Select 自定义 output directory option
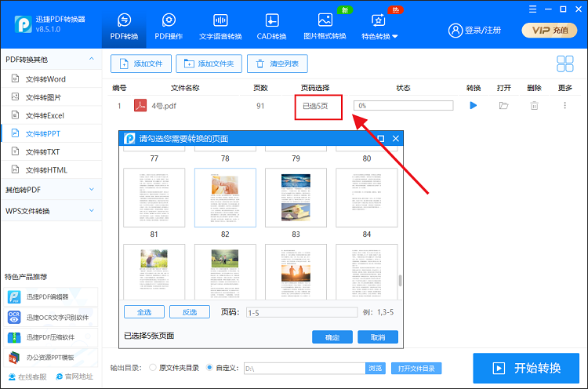The image size is (588, 389). coord(209,368)
